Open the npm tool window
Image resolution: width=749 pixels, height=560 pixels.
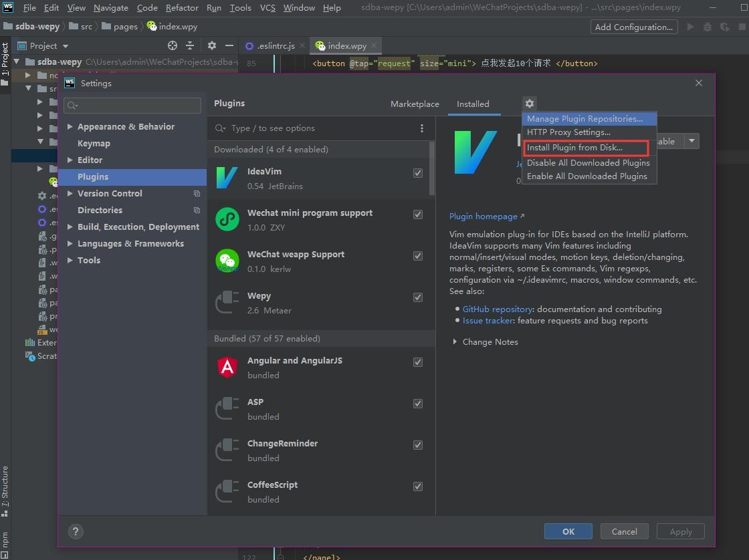pyautogui.click(x=5, y=544)
